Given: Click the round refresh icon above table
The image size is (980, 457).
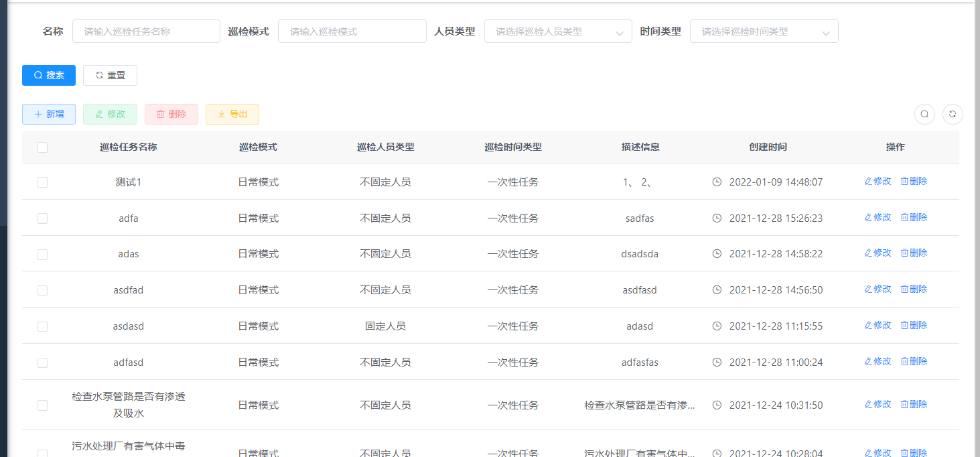Looking at the screenshot, I should pos(953,114).
